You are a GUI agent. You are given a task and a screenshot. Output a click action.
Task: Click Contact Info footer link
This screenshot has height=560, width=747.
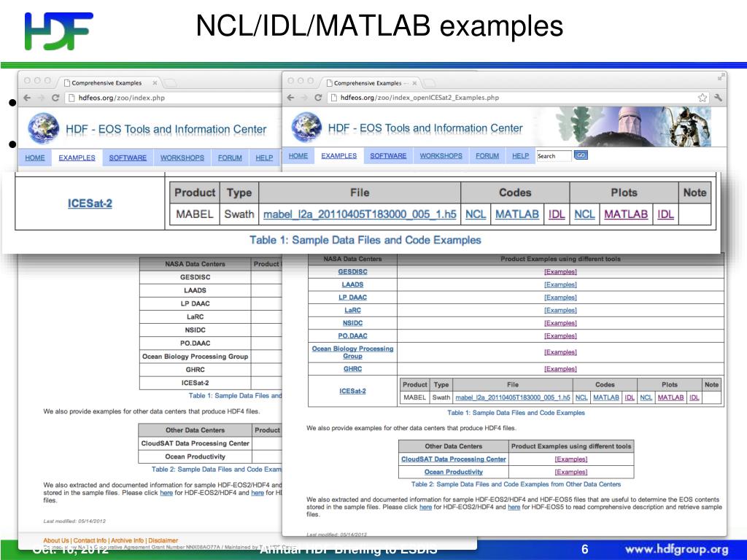tap(90, 540)
